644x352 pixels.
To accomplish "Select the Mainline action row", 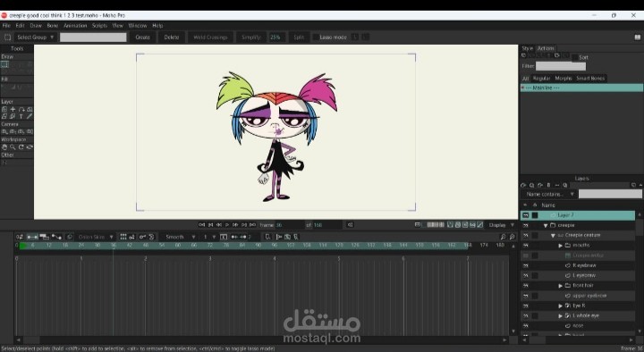I will tap(581, 88).
